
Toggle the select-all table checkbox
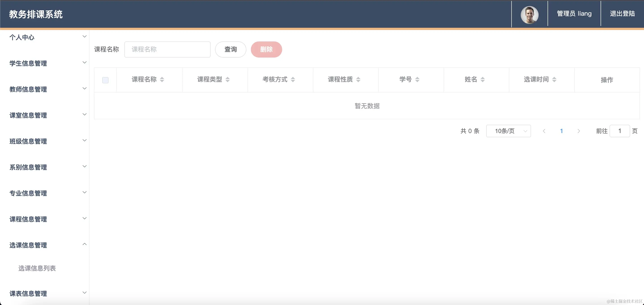pyautogui.click(x=105, y=80)
